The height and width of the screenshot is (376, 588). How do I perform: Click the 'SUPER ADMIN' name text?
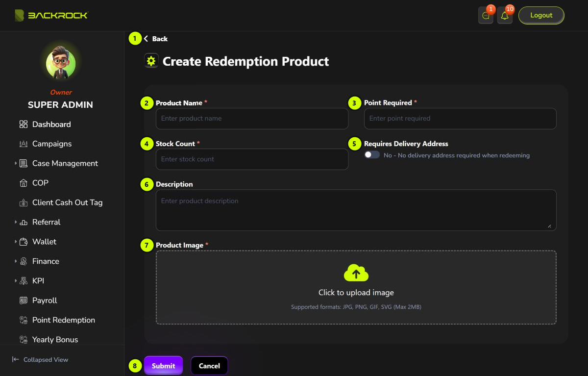pyautogui.click(x=60, y=105)
